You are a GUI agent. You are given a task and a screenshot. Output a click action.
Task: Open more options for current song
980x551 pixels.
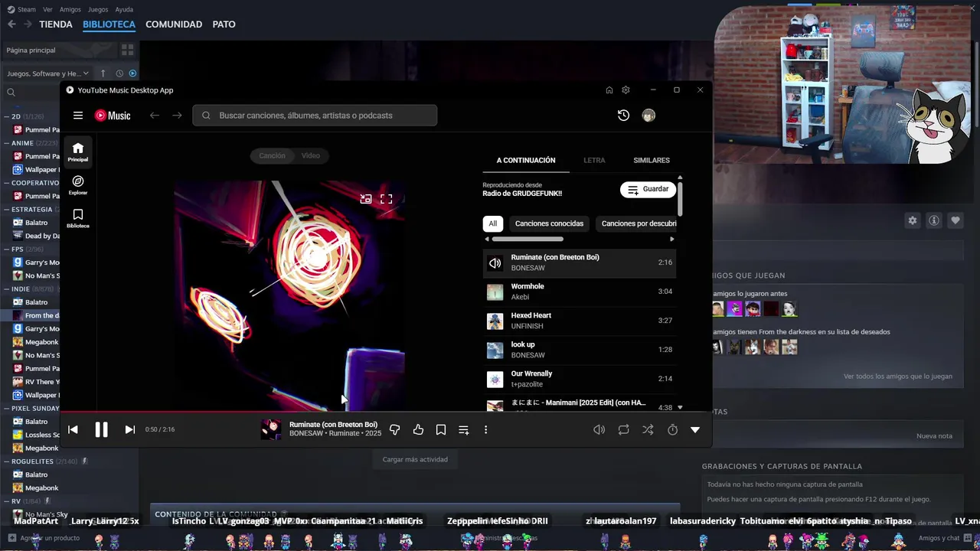point(485,430)
